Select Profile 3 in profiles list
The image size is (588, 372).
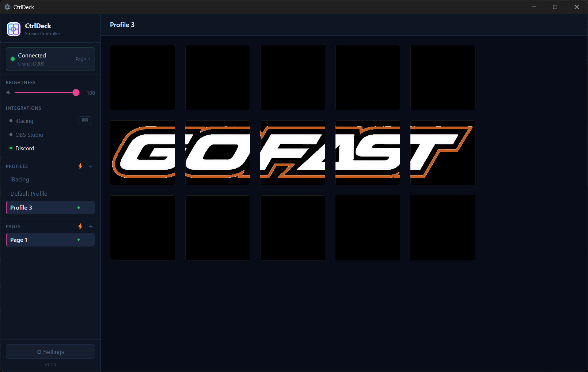coord(50,207)
